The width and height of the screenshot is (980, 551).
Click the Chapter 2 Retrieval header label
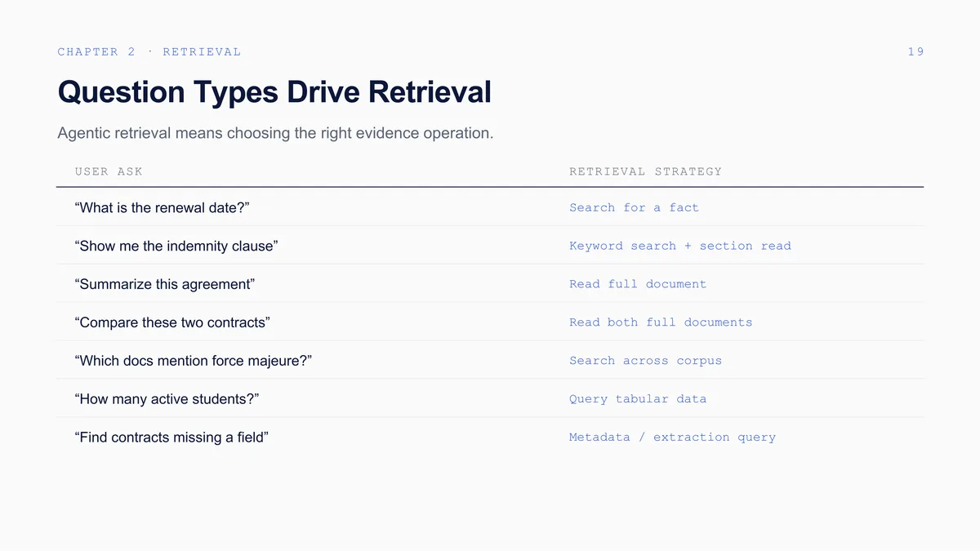click(x=149, y=51)
